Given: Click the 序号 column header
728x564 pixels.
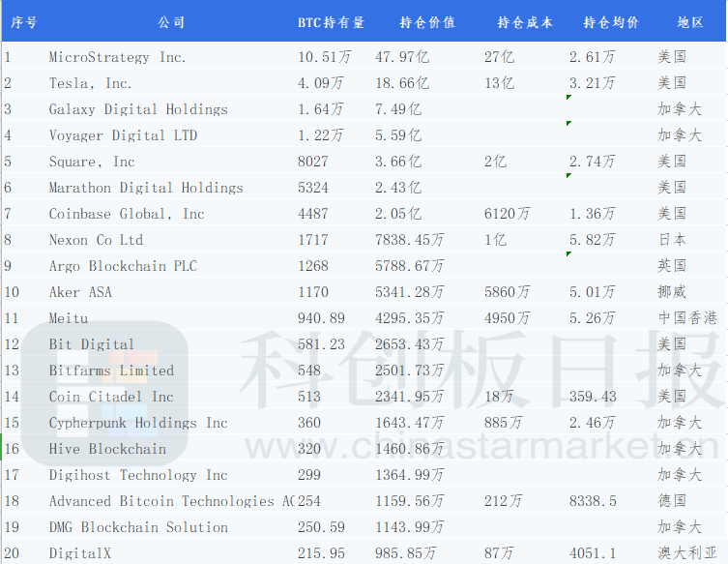Looking at the screenshot, I should [x=23, y=22].
